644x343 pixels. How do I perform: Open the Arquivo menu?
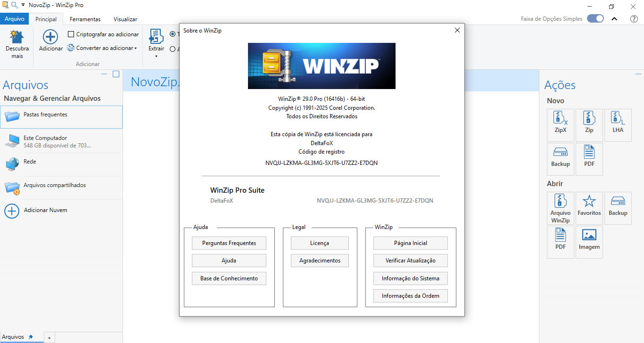tap(14, 19)
